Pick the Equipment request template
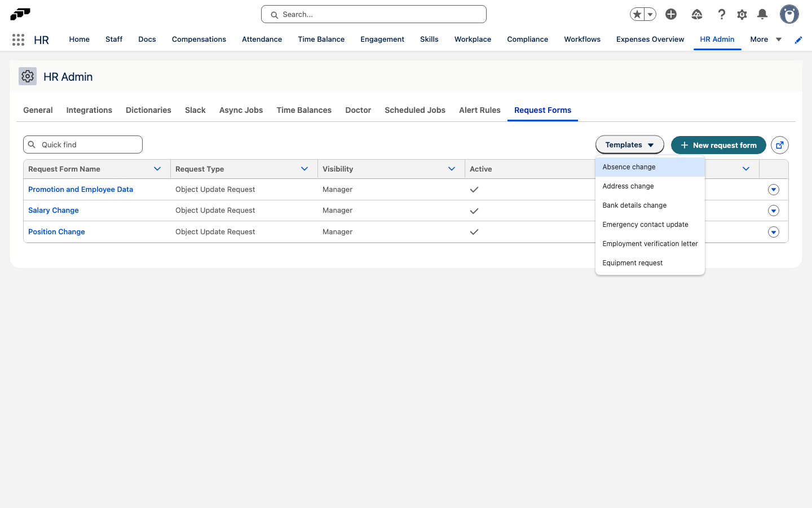The height and width of the screenshot is (508, 812). [x=650, y=263]
